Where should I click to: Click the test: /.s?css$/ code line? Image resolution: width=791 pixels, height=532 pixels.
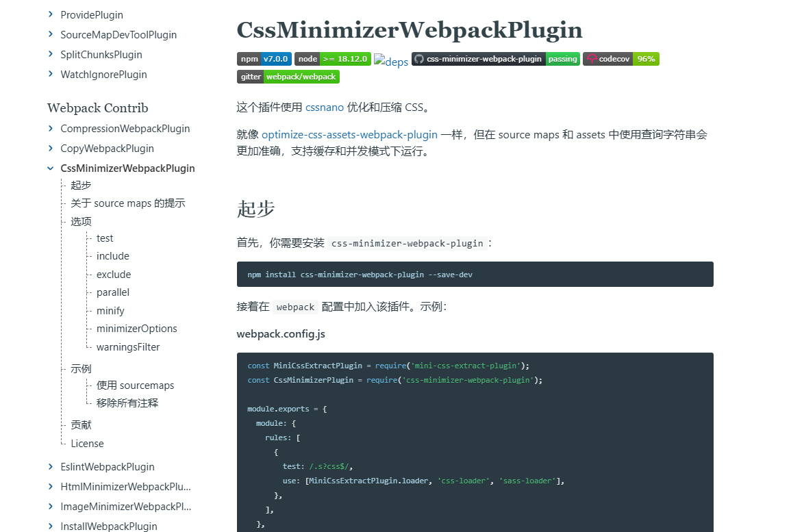[318, 466]
